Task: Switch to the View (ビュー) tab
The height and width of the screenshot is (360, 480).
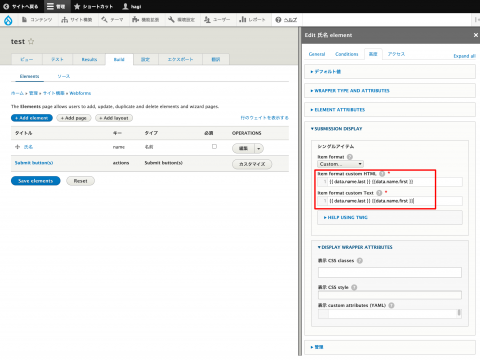Action: (27, 59)
